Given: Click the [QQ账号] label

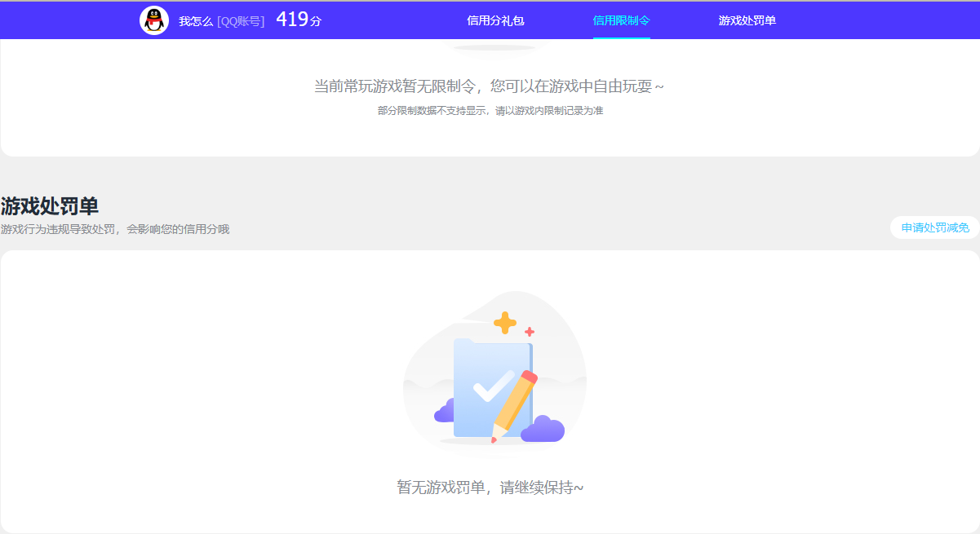Looking at the screenshot, I should point(241,21).
